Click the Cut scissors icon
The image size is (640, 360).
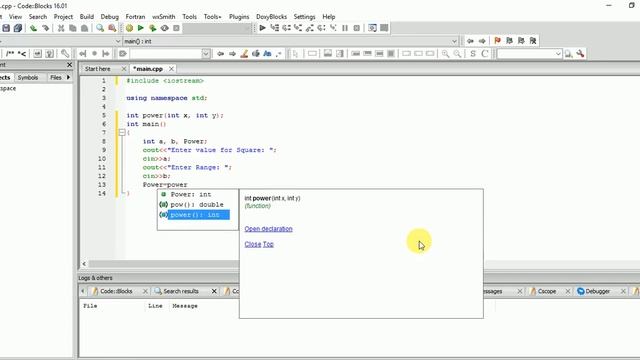click(61, 28)
